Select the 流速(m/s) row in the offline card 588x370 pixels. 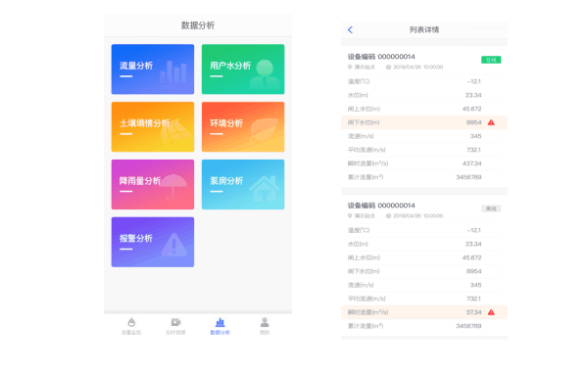[x=424, y=285]
